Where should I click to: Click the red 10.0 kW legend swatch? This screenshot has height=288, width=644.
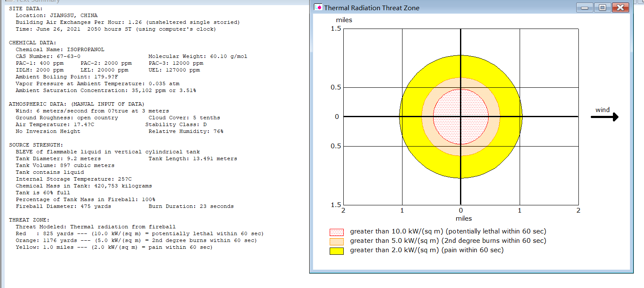[336, 232]
